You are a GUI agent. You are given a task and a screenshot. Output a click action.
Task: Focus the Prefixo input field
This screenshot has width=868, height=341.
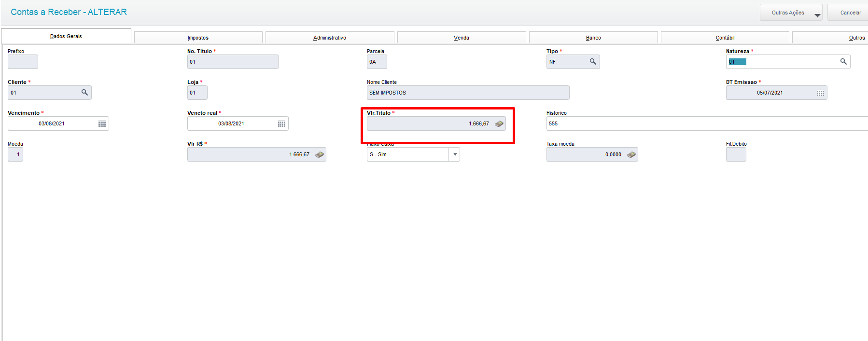coord(23,62)
